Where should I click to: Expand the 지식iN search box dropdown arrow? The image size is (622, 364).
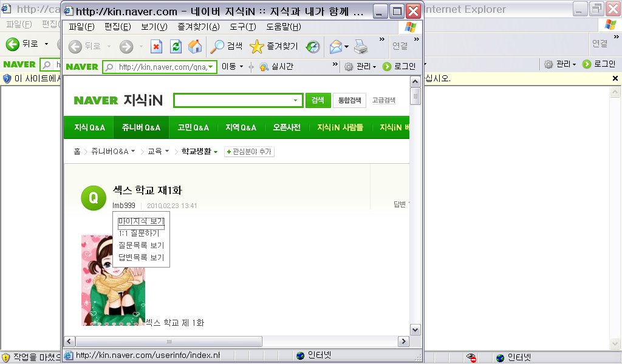(x=295, y=101)
